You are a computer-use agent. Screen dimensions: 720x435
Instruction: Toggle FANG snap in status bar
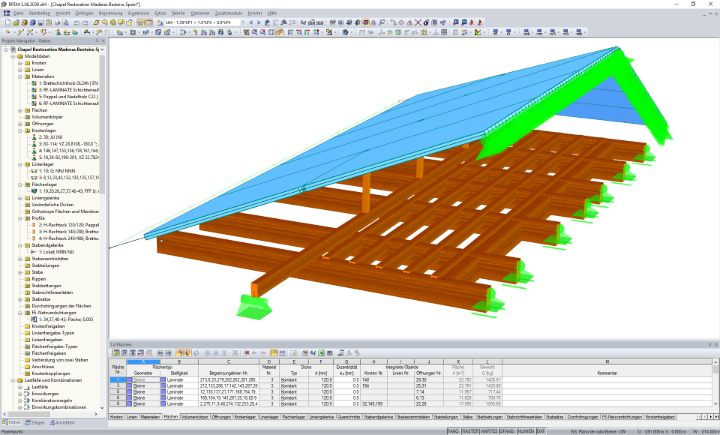click(x=453, y=431)
